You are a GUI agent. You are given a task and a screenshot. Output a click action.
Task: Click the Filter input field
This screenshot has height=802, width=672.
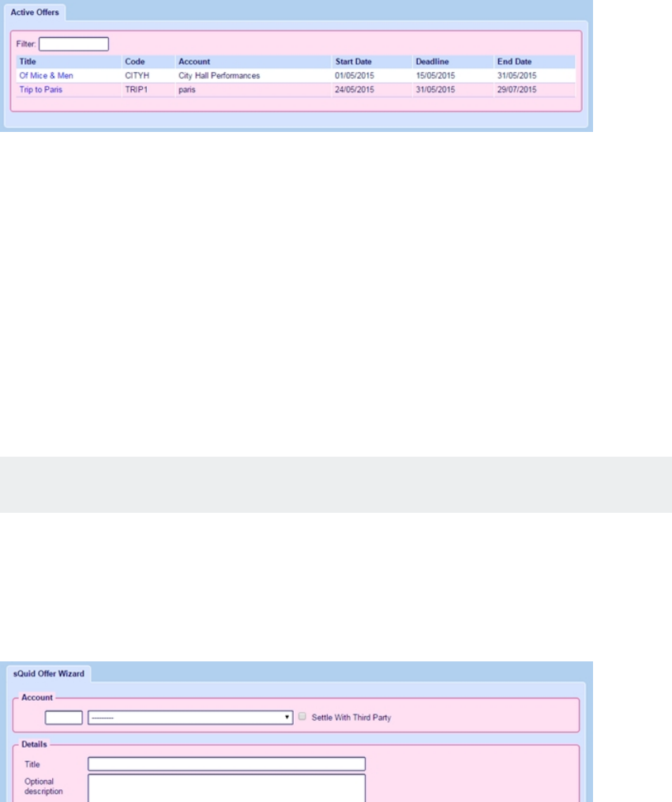(73, 44)
